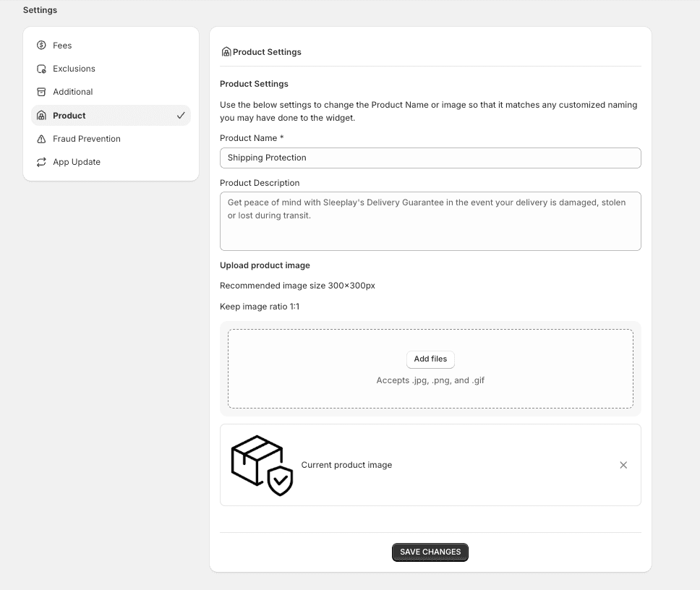
Task: Click the "Keep image ratio 1:1" text
Action: point(260,307)
